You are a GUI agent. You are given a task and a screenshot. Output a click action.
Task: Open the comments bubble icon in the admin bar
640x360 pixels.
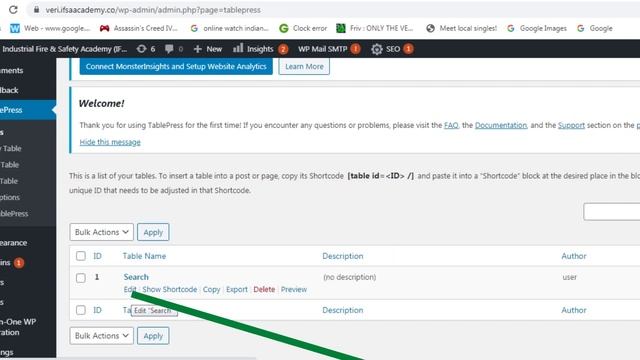tap(169, 49)
